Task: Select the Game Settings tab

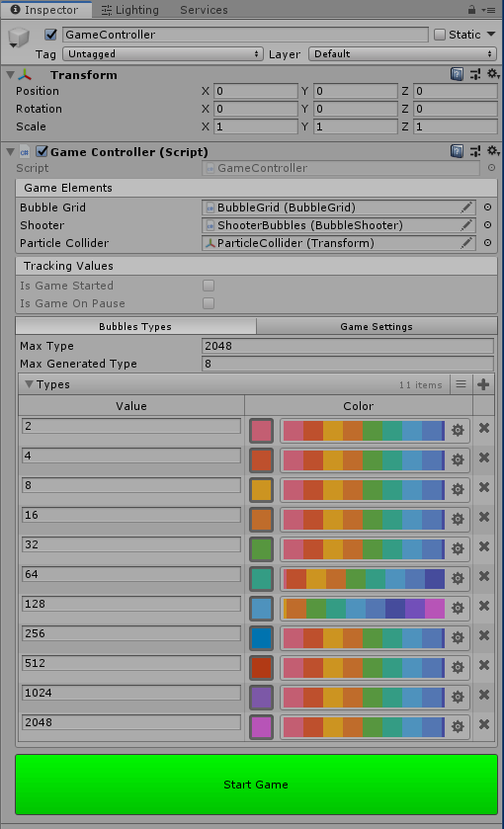Action: click(x=377, y=326)
